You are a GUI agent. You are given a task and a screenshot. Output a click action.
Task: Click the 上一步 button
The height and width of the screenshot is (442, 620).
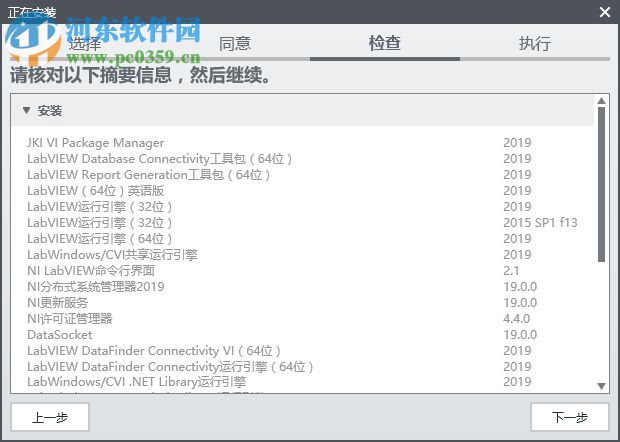50,417
